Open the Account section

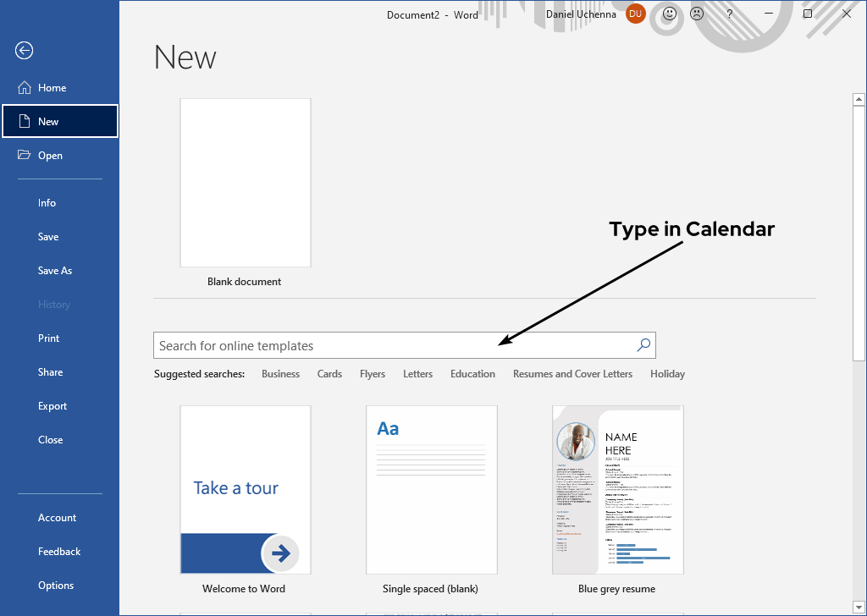pyautogui.click(x=57, y=517)
